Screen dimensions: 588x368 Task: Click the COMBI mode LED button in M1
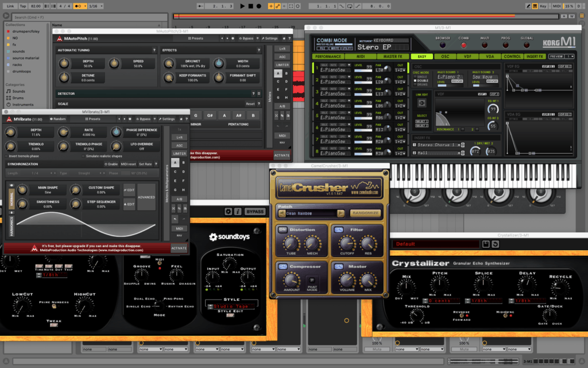[x=464, y=45]
